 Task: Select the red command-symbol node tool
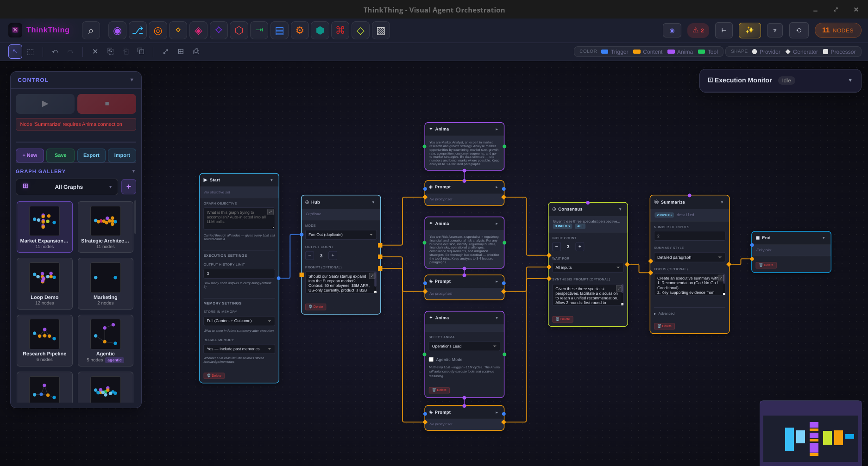pos(340,31)
